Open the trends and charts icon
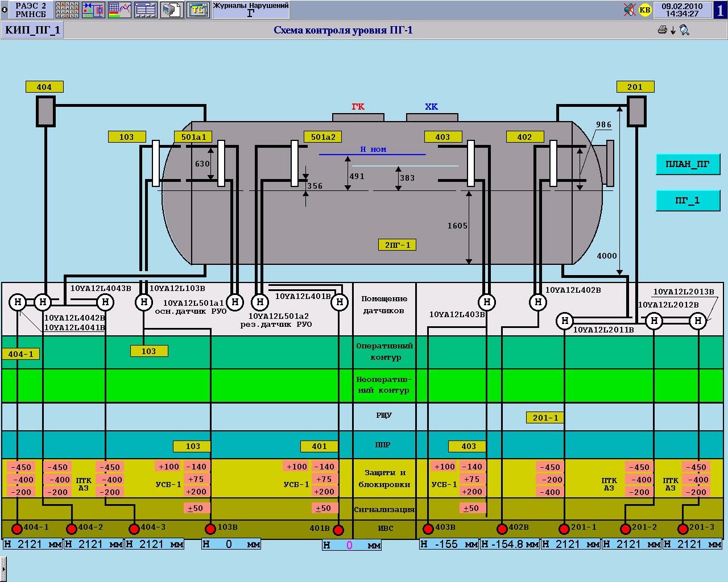Image resolution: width=728 pixels, height=582 pixels. pyautogui.click(x=119, y=10)
